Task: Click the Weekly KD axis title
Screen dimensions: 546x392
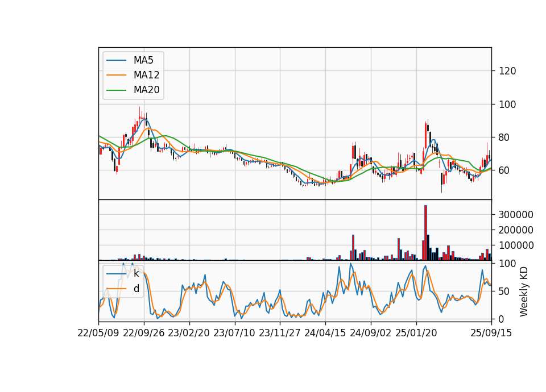Action: (523, 291)
